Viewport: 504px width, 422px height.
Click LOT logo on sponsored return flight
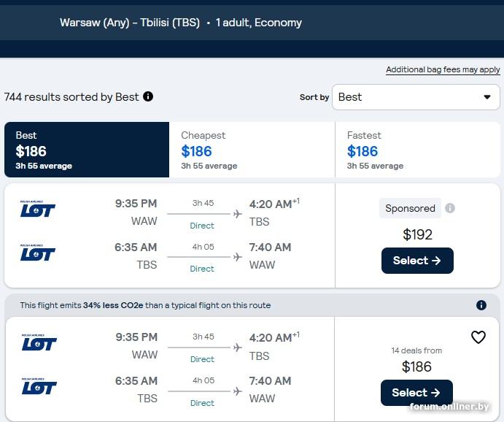click(38, 253)
